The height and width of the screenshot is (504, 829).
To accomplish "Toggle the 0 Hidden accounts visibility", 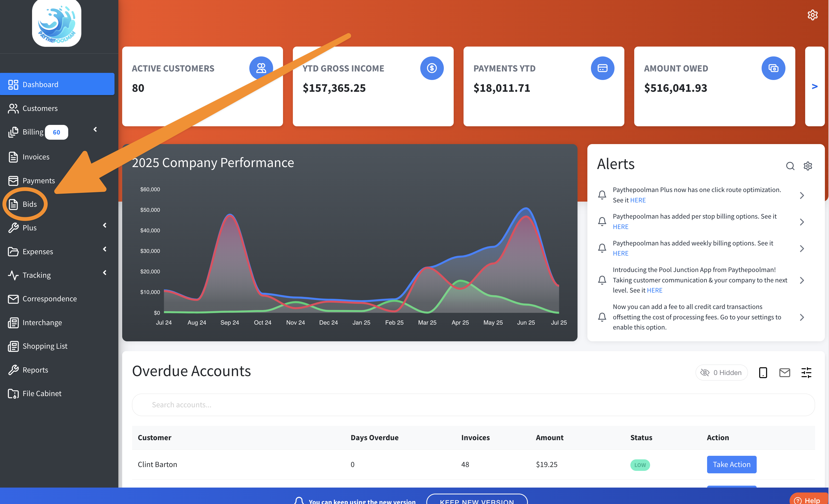I will 721,373.
